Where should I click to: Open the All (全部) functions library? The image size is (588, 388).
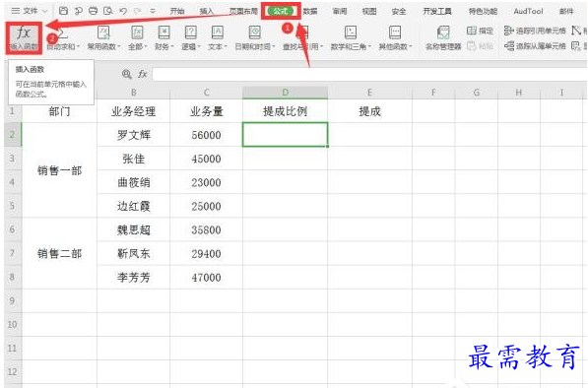137,38
